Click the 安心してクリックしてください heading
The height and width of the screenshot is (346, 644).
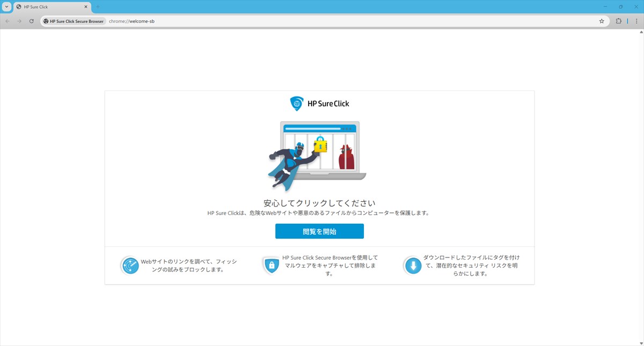point(319,203)
